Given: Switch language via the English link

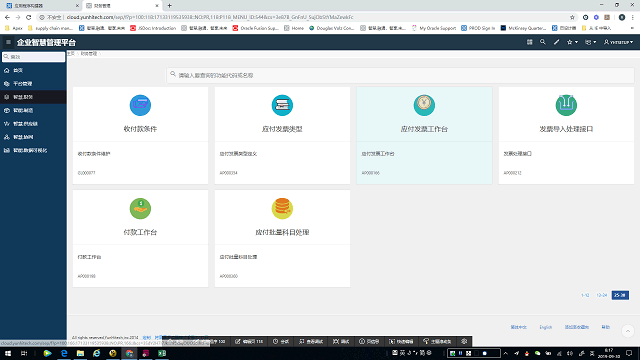Looking at the screenshot, I should coord(545,327).
